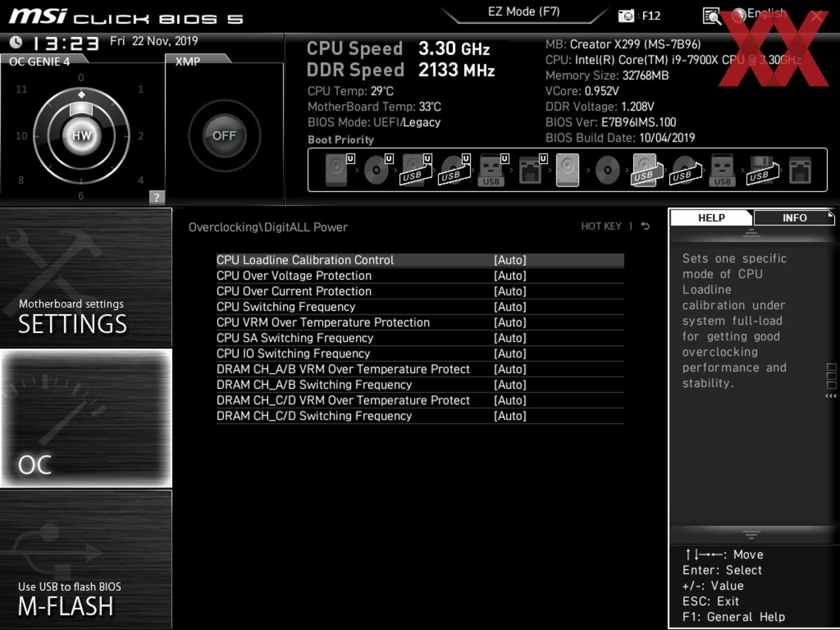
Task: Click the Boot Priority heading
Action: [341, 140]
